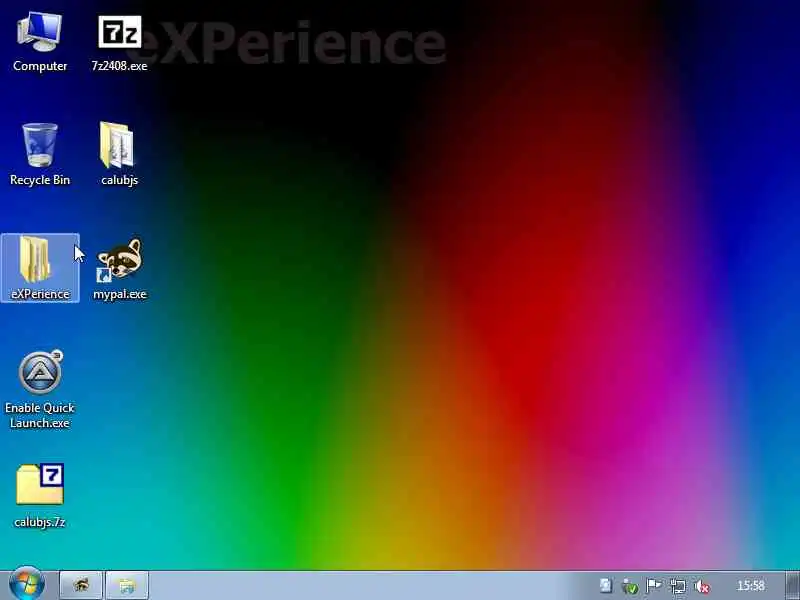Viewport: 800px width, 600px height.
Task: Click the 'calubjs.7z' label text
Action: click(x=40, y=522)
